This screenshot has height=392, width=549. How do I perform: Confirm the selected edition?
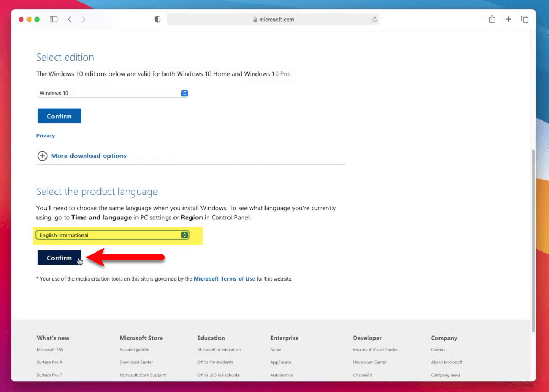60,116
